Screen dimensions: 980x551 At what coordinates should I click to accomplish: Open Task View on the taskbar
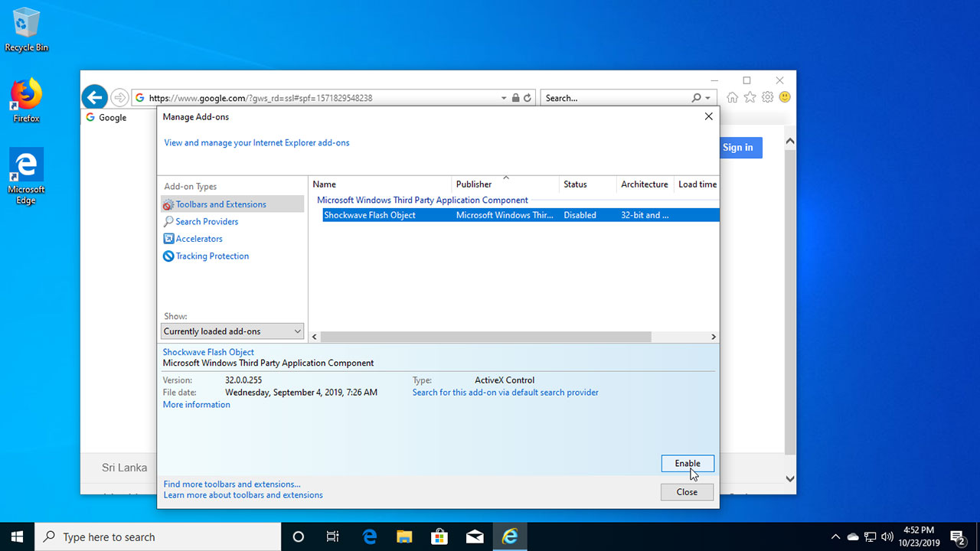click(x=333, y=536)
